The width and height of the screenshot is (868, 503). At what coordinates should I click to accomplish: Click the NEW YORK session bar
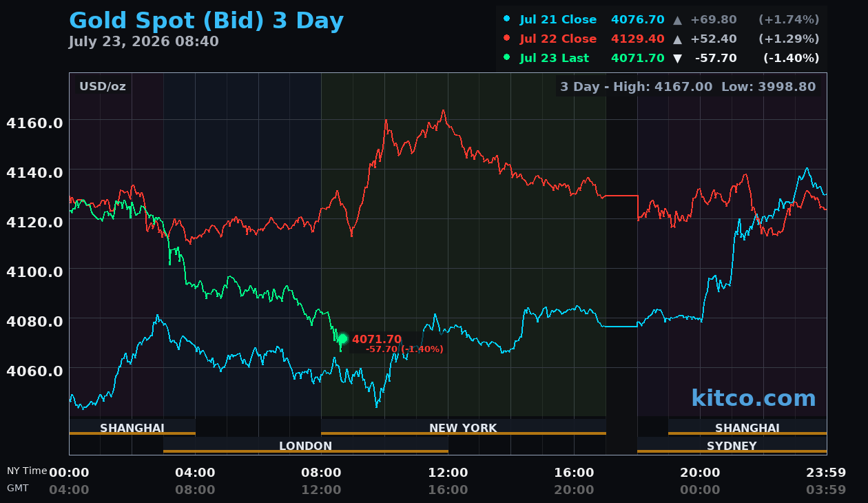464,428
